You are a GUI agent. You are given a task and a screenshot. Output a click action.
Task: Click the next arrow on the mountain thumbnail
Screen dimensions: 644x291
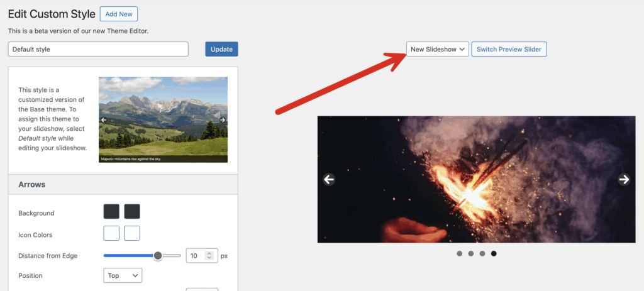pyautogui.click(x=223, y=120)
